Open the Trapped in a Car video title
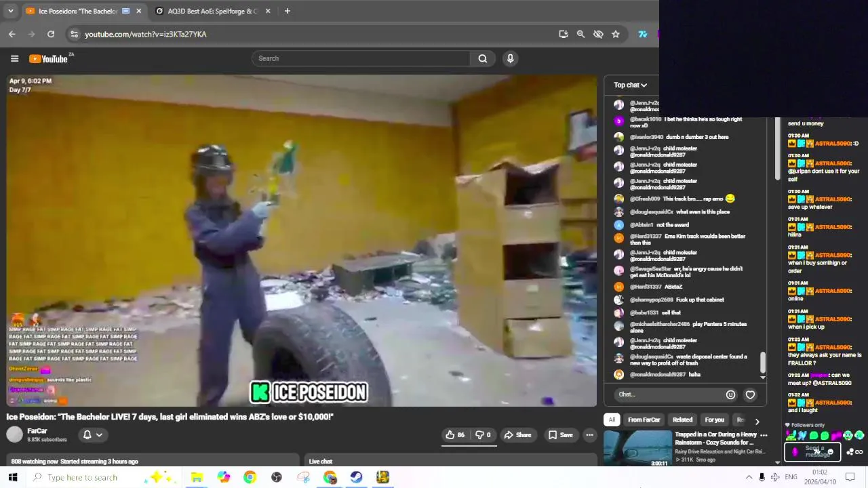The width and height of the screenshot is (868, 488). 715,439
